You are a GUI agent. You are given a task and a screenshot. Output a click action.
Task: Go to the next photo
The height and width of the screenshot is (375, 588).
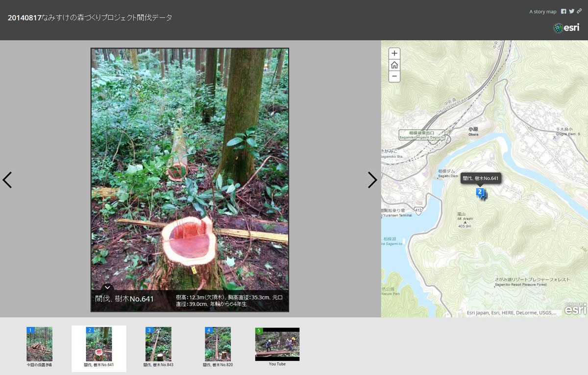(372, 180)
